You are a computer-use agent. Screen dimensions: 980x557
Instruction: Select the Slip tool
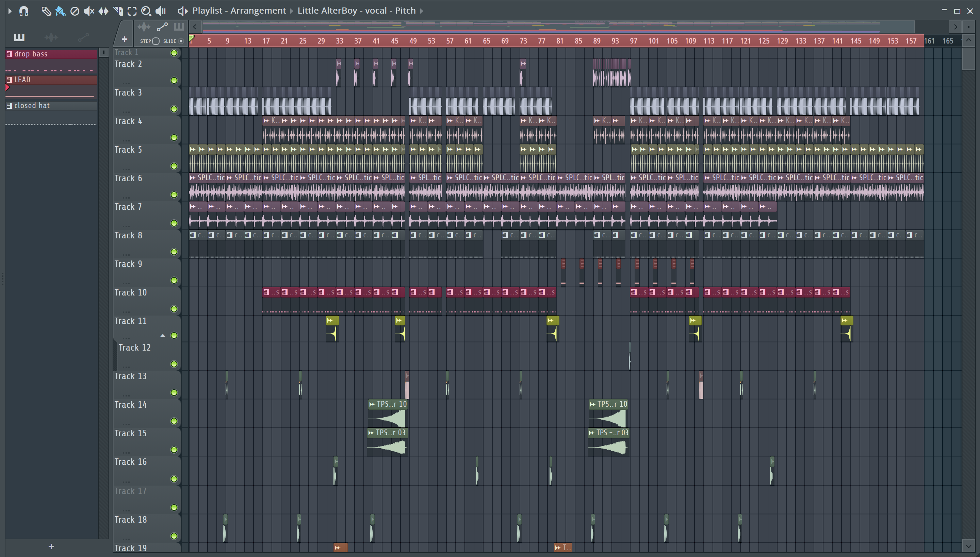(x=103, y=11)
